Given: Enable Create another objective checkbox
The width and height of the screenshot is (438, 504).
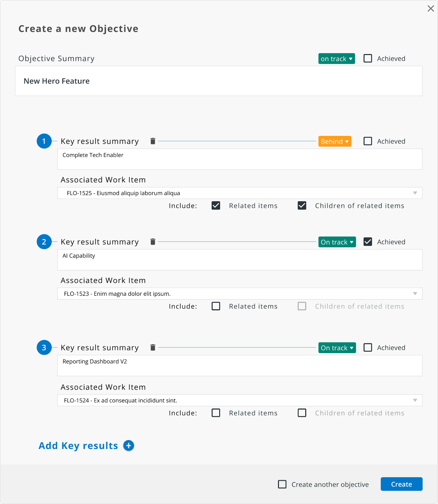Looking at the screenshot, I should click(x=282, y=484).
